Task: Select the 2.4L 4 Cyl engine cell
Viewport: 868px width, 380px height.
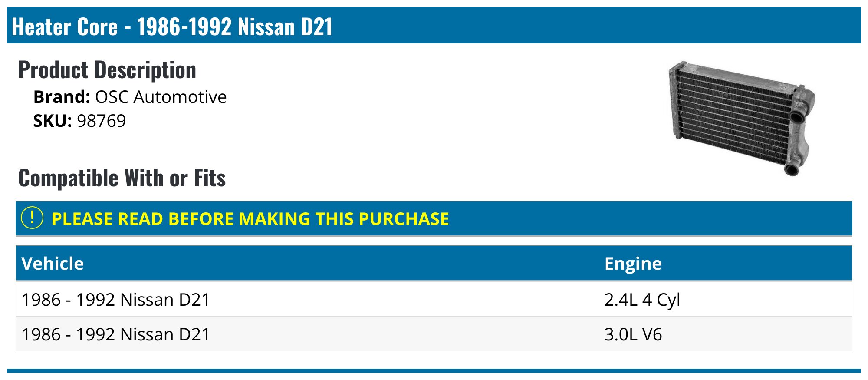Action: pos(642,300)
